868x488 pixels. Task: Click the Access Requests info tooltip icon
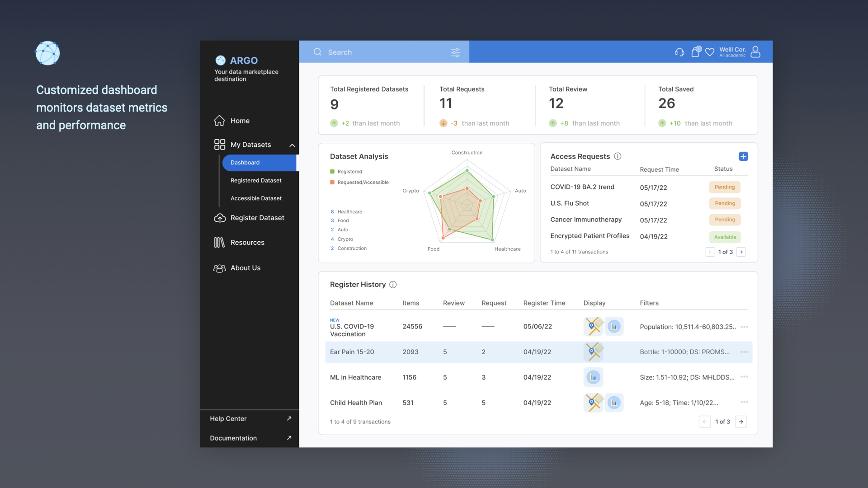point(617,156)
